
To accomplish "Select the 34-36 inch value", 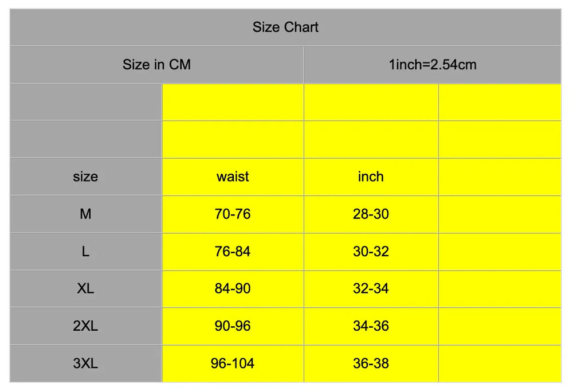I will coord(371,326).
